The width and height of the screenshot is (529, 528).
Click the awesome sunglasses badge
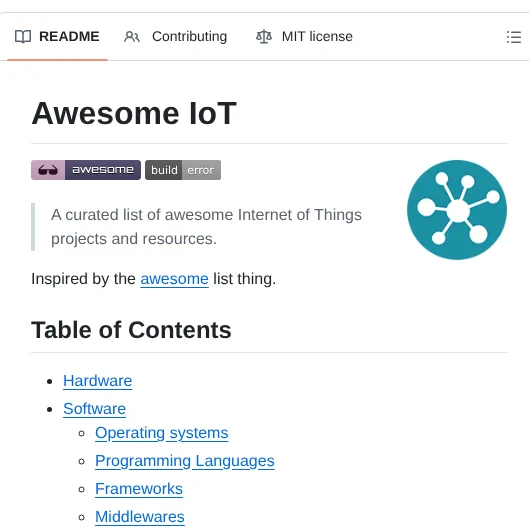point(86,170)
